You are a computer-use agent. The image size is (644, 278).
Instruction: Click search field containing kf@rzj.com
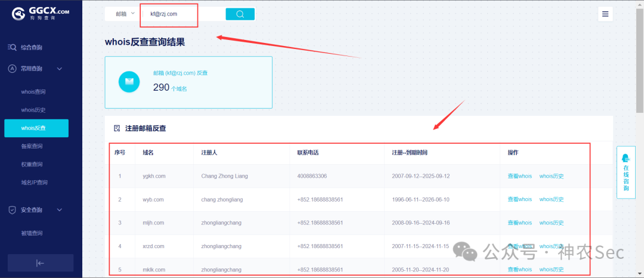click(184, 14)
